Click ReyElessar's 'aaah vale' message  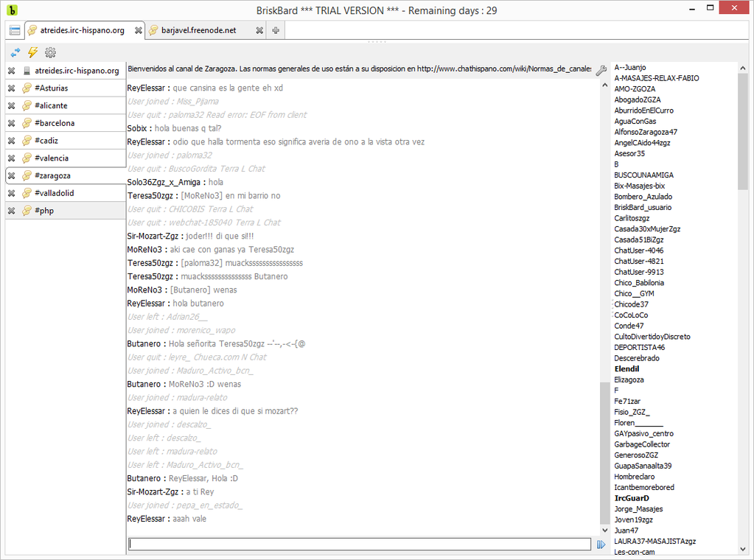pos(189,519)
